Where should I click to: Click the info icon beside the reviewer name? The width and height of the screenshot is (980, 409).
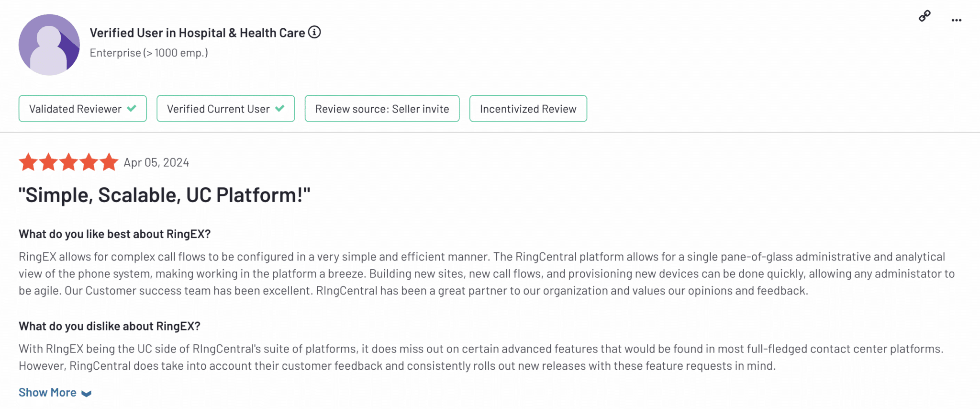pos(314,32)
